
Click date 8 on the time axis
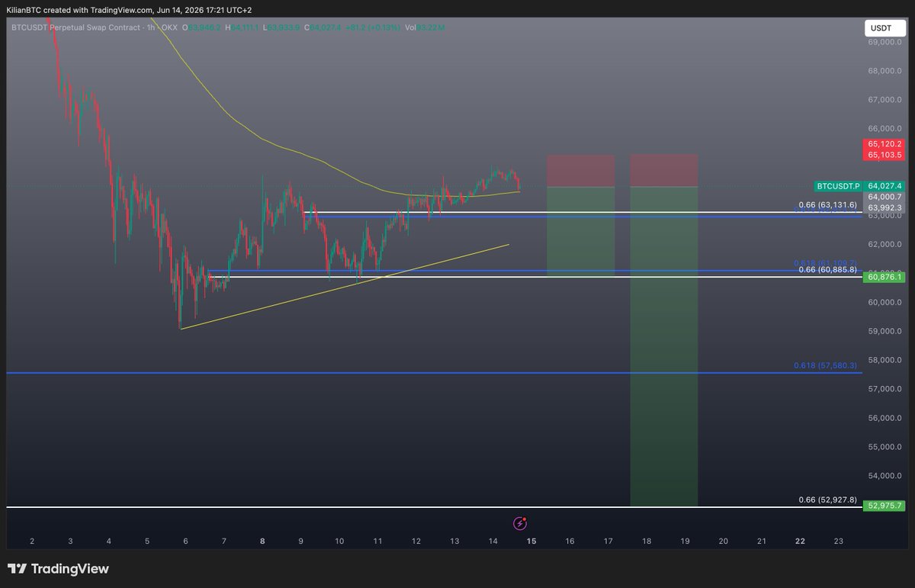click(262, 541)
